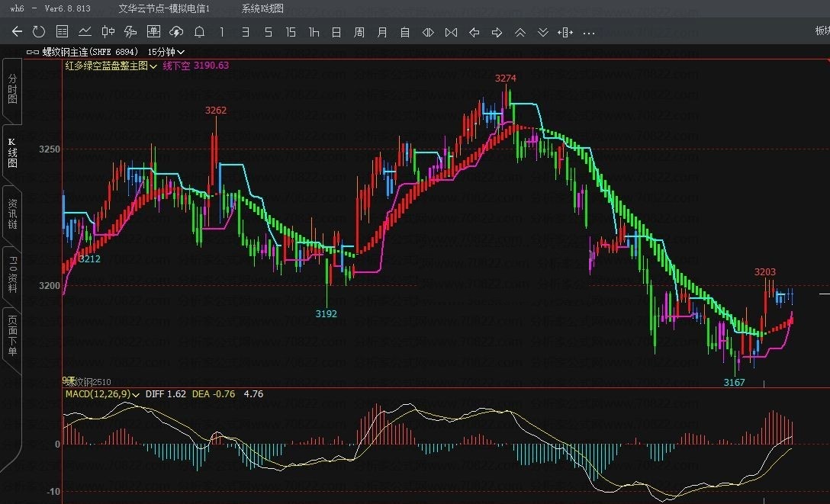This screenshot has width=830, height=504.
Task: Switch to the daily 日 period
Action: point(336,32)
